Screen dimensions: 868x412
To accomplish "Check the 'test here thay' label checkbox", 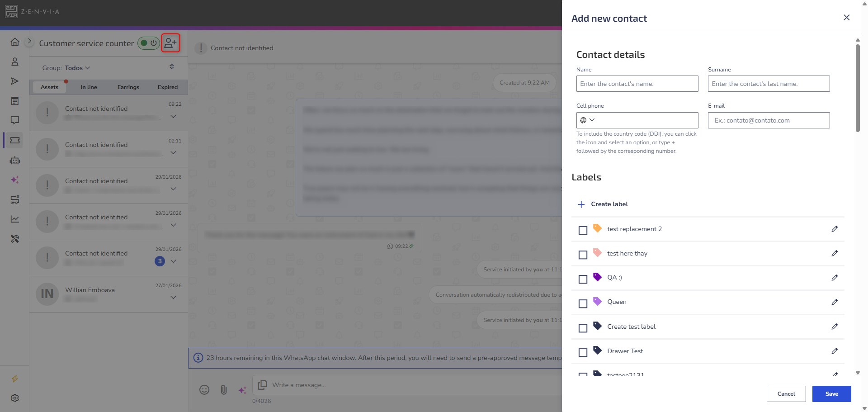I will (x=583, y=255).
